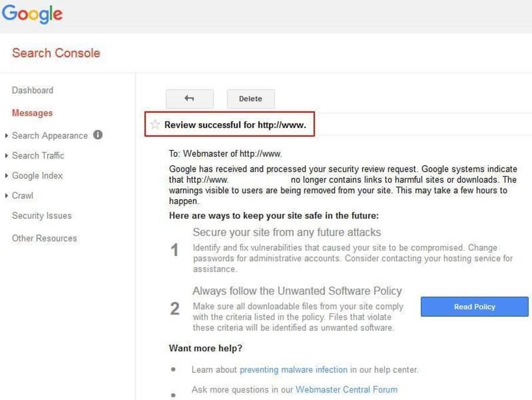Star the Review successful message

(155, 124)
